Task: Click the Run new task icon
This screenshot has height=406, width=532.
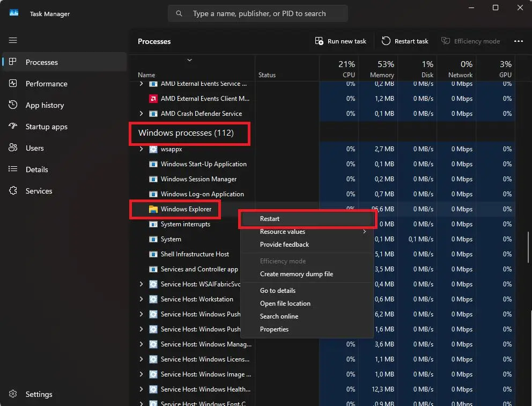Action: pos(319,41)
